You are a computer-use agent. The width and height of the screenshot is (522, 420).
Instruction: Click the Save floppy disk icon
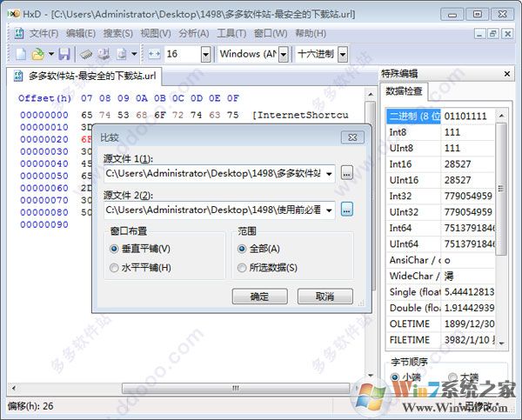coord(64,54)
